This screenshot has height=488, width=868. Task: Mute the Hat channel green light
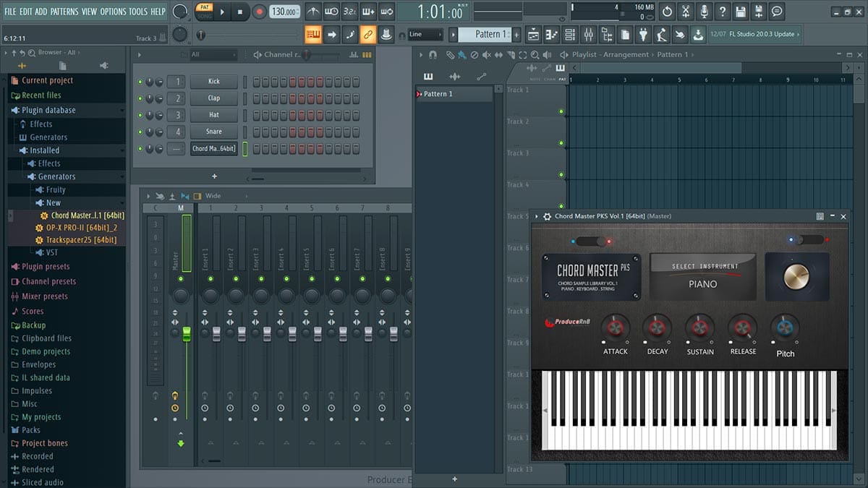pos(140,115)
